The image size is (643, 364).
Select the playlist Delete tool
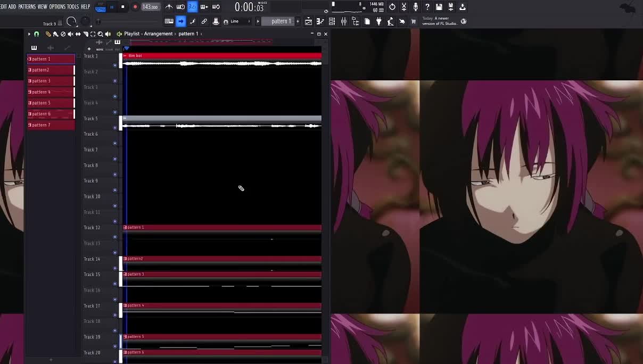63,34
